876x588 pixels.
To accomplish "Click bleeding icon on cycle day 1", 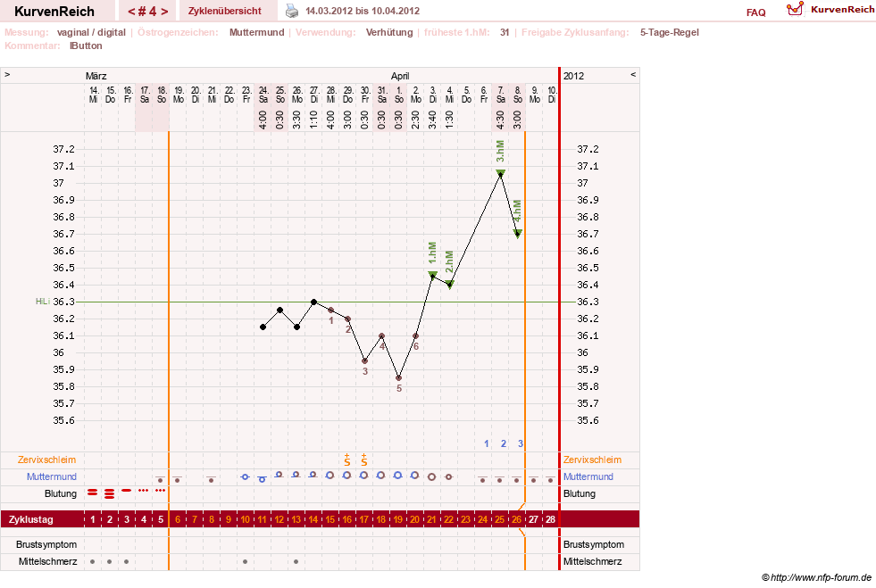I will tap(93, 492).
